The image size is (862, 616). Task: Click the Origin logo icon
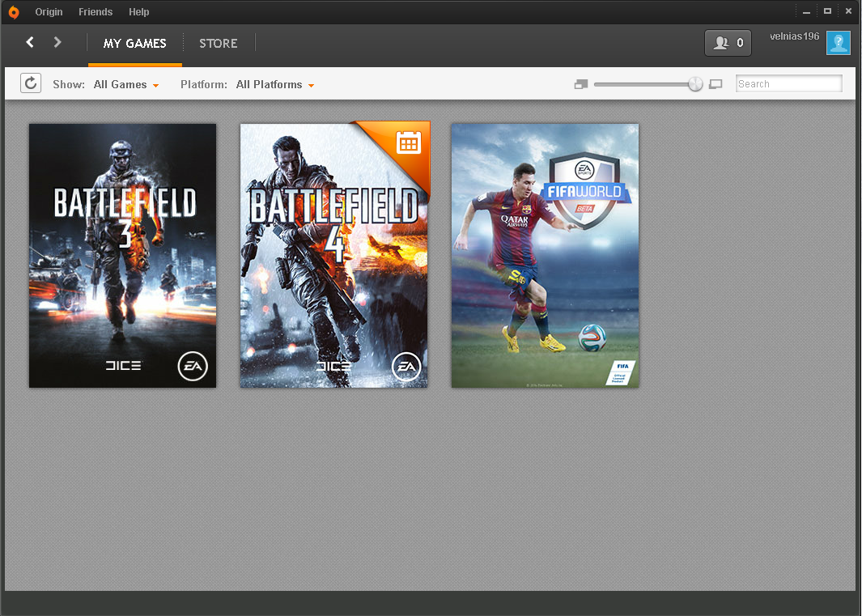[14, 12]
